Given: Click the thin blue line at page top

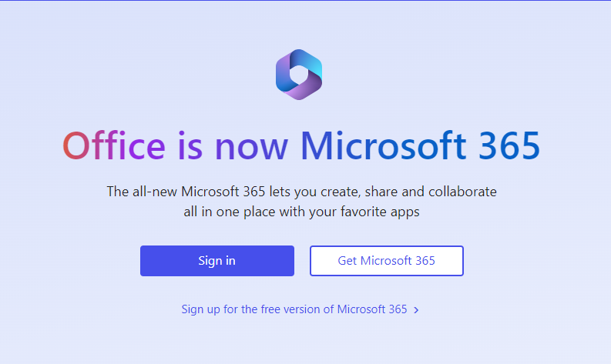Looking at the screenshot, I should pos(305,1).
